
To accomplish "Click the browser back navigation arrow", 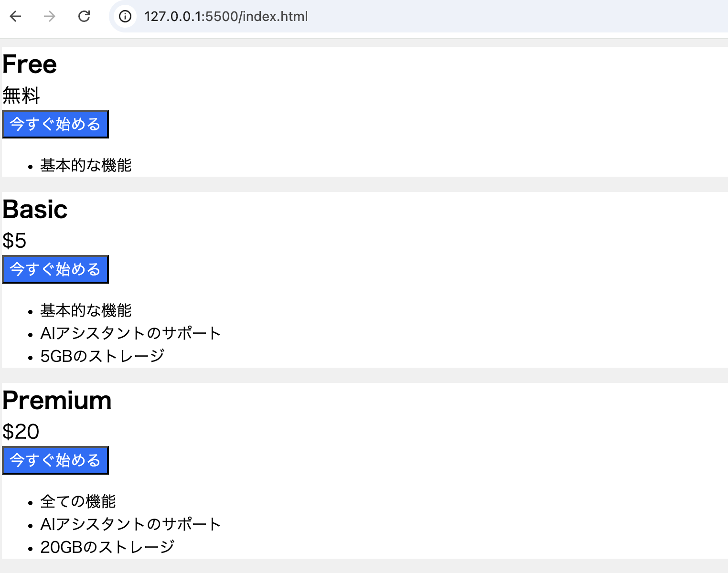I will point(16,16).
